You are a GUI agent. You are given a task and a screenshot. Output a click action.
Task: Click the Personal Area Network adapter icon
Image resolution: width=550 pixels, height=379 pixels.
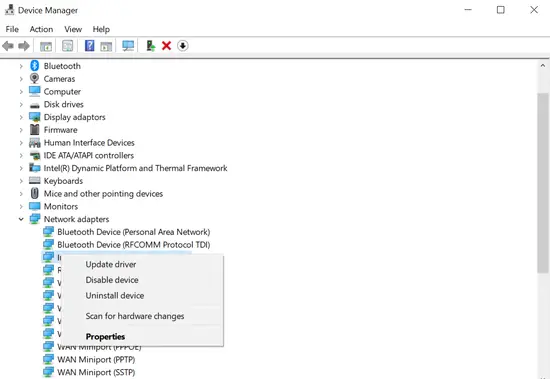click(48, 232)
